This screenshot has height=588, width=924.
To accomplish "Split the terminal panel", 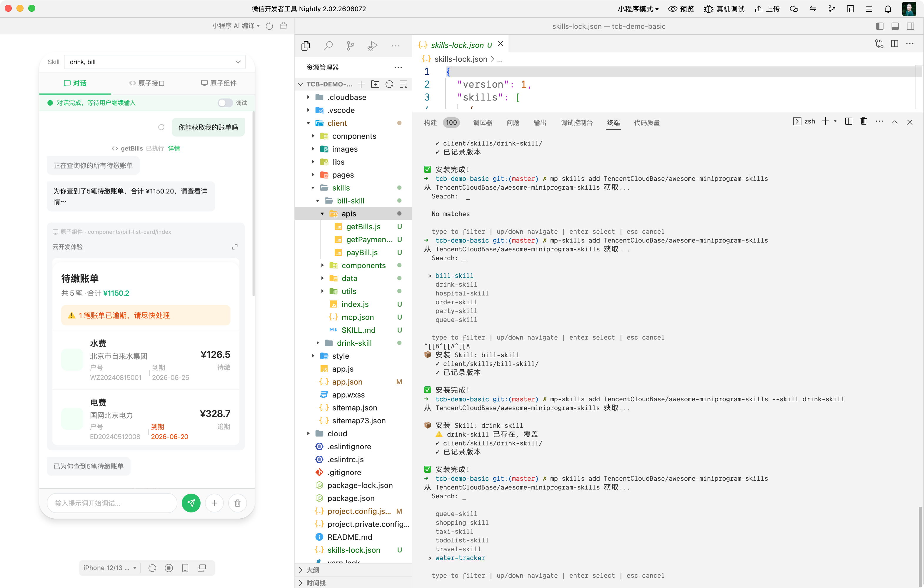I will tap(849, 121).
